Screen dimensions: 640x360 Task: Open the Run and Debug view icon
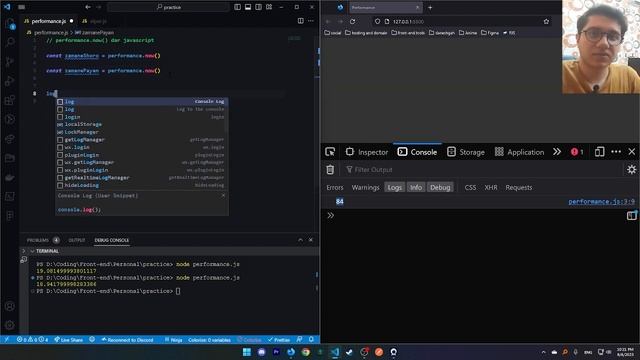(10, 81)
